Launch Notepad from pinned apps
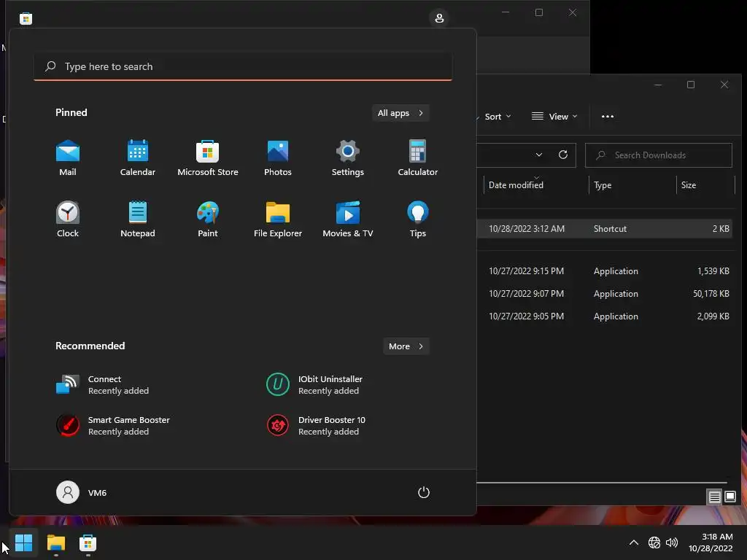Image resolution: width=747 pixels, height=560 pixels. click(x=138, y=219)
